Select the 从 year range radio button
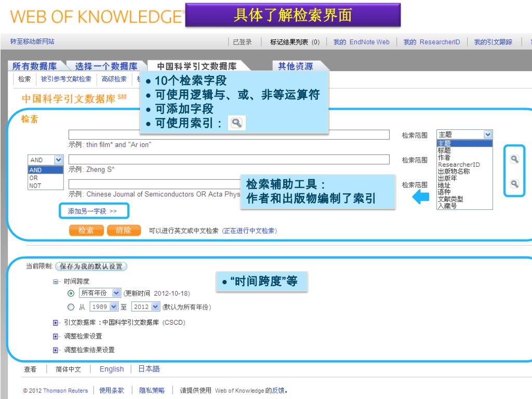Screen dimensions: 532x399 [x=71, y=307]
